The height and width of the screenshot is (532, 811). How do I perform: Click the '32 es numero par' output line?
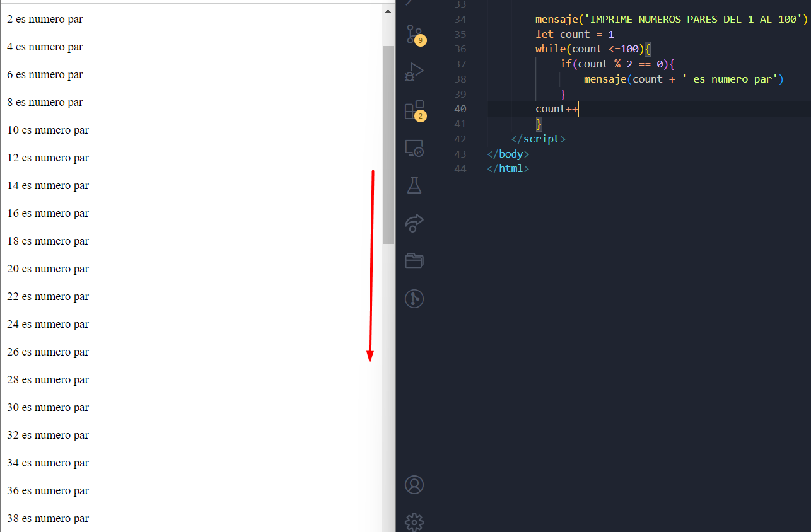(x=48, y=436)
